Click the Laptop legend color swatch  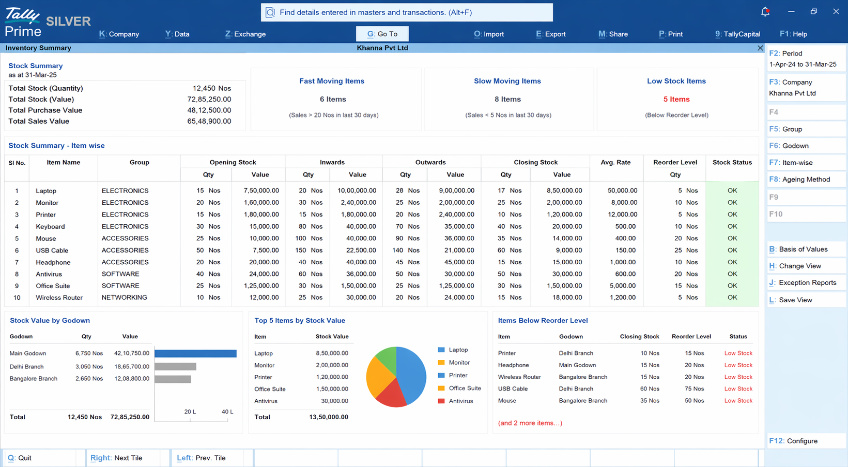tap(441, 350)
